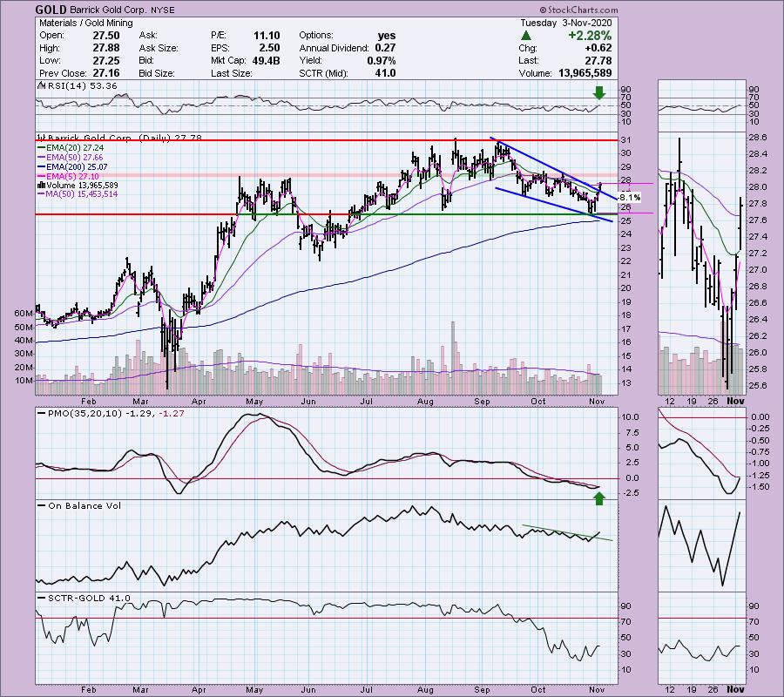Click the Annual Dividend value 0.27
Screen dimensions: 784x697
coord(385,48)
